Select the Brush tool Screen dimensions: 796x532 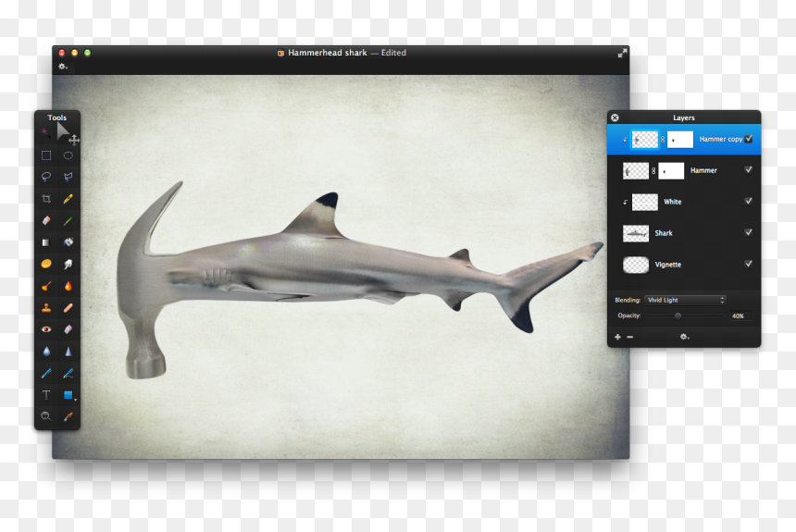(68, 220)
